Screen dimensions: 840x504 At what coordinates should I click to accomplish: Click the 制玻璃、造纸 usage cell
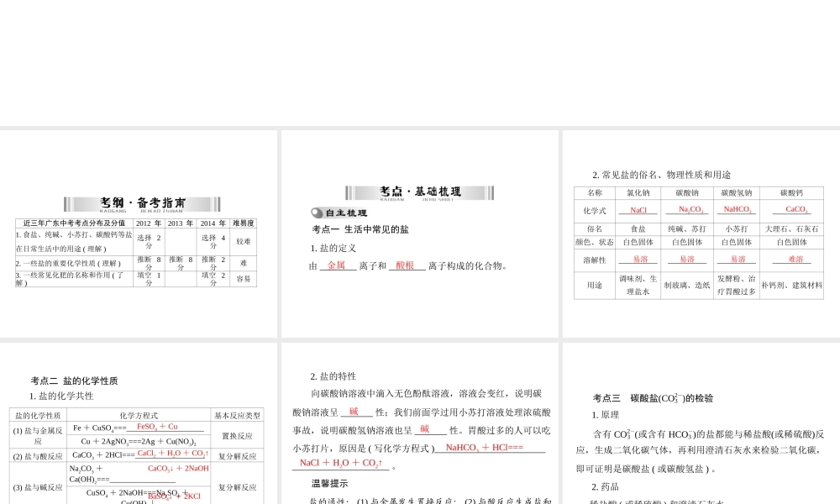[x=687, y=286]
